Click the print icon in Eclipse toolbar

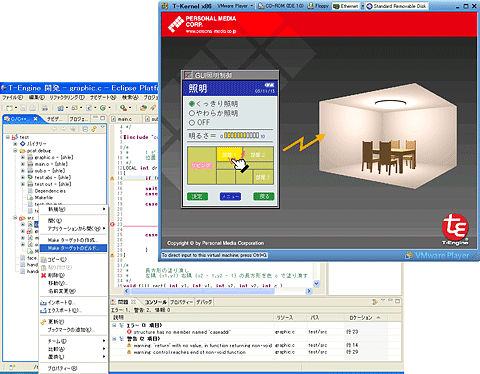pyautogui.click(x=32, y=108)
